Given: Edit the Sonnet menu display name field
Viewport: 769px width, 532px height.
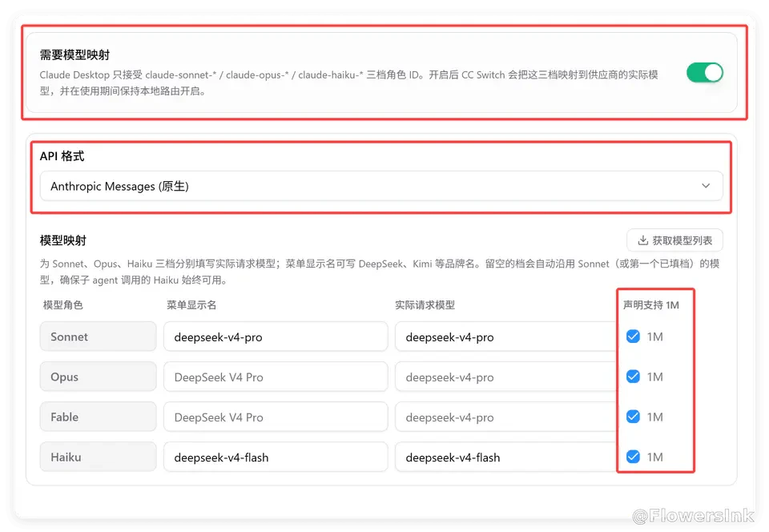Looking at the screenshot, I should point(276,337).
